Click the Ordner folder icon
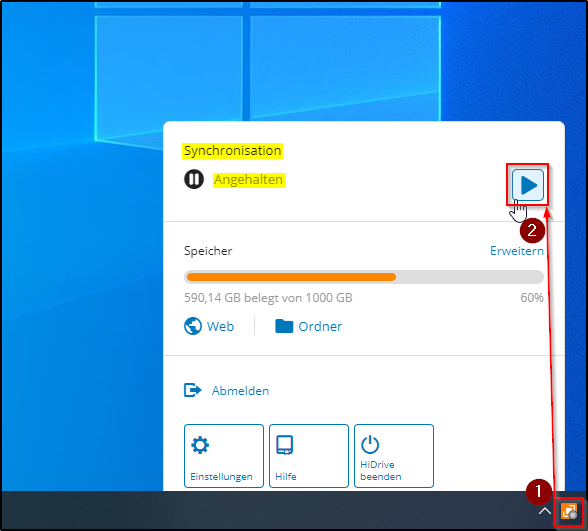 (x=284, y=326)
